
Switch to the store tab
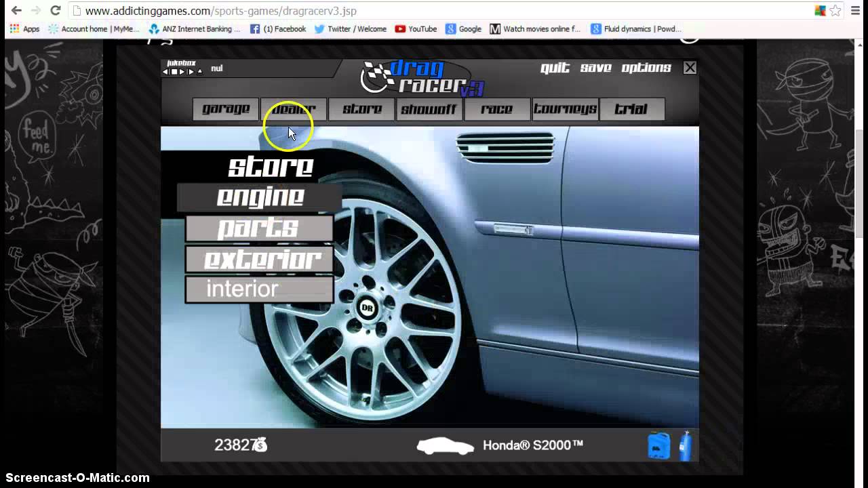361,109
